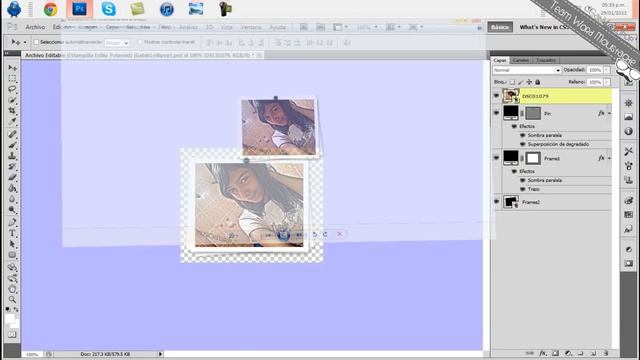Image resolution: width=640 pixels, height=360 pixels.
Task: Select the Lasso tool
Action: [x=13, y=89]
